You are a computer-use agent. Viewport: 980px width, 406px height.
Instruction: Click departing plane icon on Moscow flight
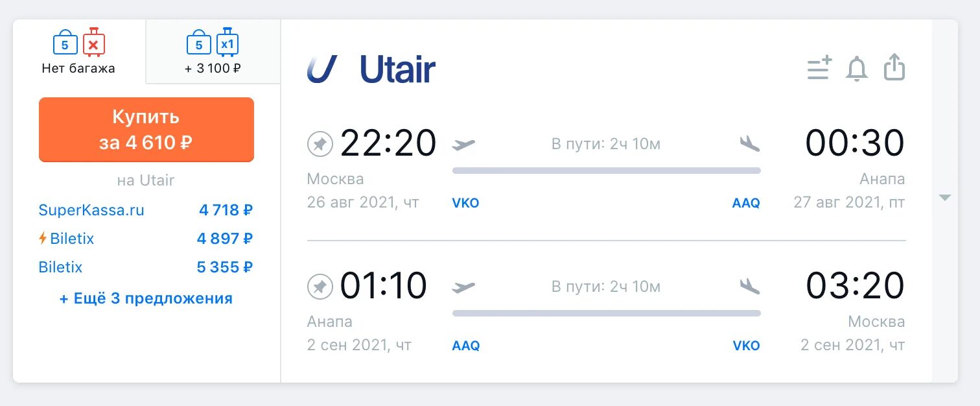pos(463,144)
